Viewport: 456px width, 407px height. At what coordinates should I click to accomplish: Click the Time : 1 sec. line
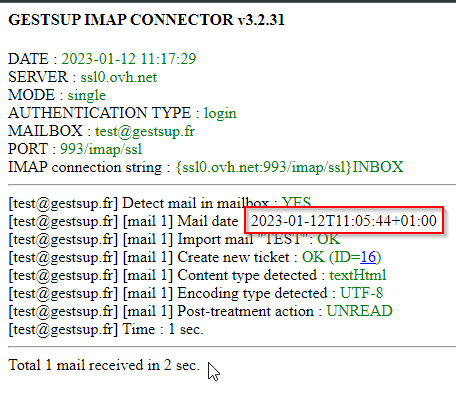(106, 329)
